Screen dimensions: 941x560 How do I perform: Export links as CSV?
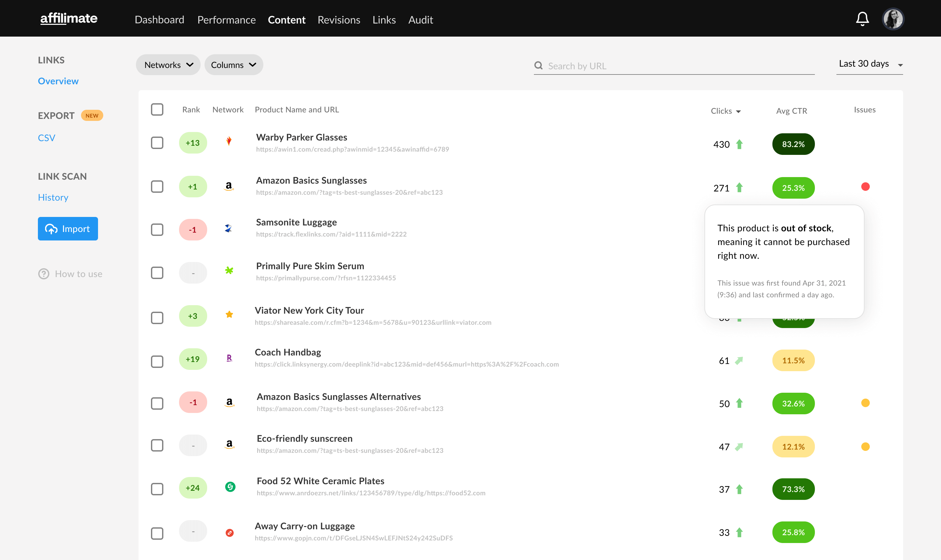(x=46, y=138)
